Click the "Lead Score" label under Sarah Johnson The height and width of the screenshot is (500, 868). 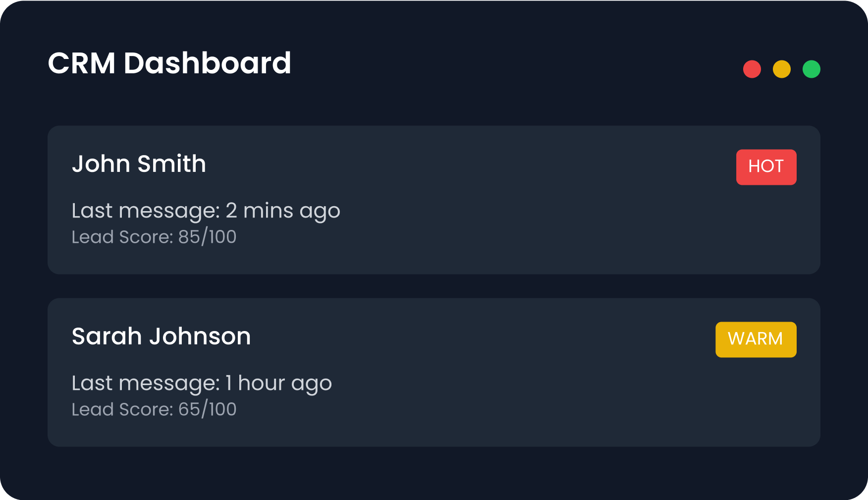[122, 409]
